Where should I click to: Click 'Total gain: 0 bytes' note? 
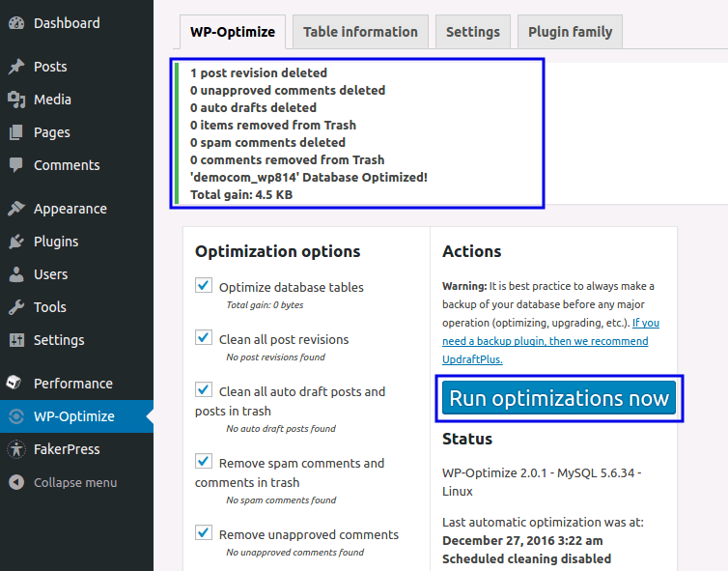pyautogui.click(x=265, y=305)
